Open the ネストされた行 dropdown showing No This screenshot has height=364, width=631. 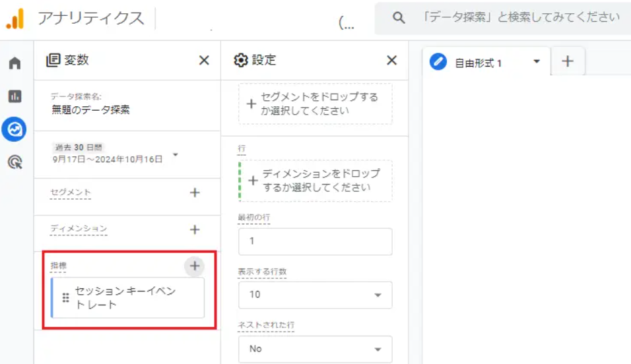[315, 349]
